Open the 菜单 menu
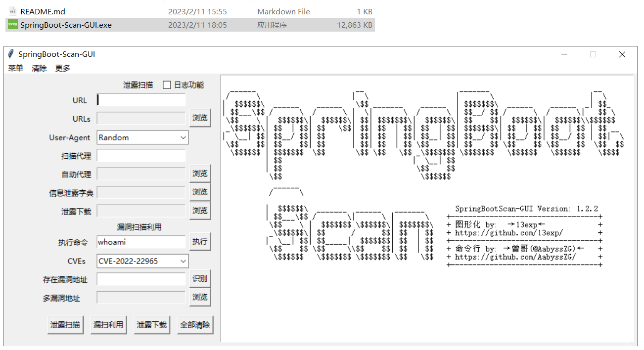 coord(15,68)
